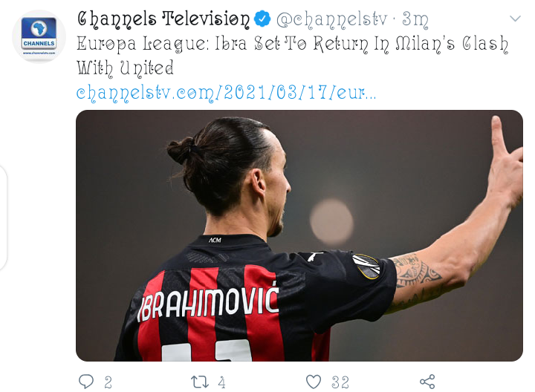Image resolution: width=535 pixels, height=392 pixels.
Task: Open the @channelstv handle
Action: tap(331, 20)
